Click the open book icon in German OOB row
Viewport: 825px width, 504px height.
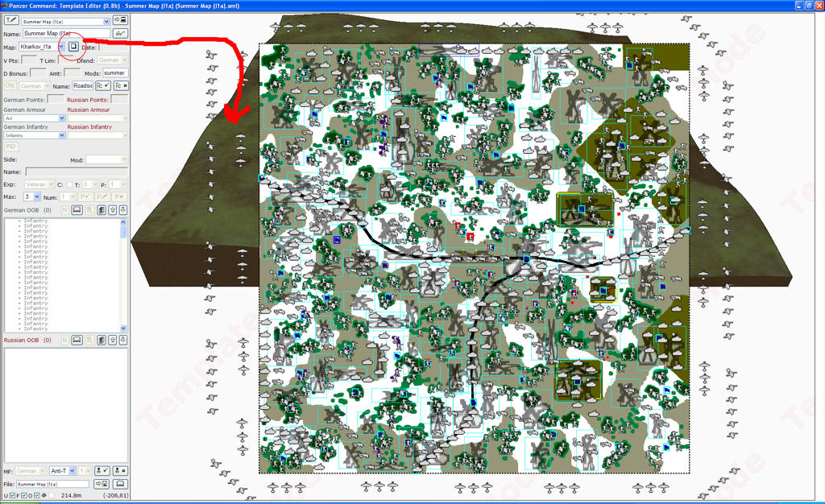click(x=77, y=209)
